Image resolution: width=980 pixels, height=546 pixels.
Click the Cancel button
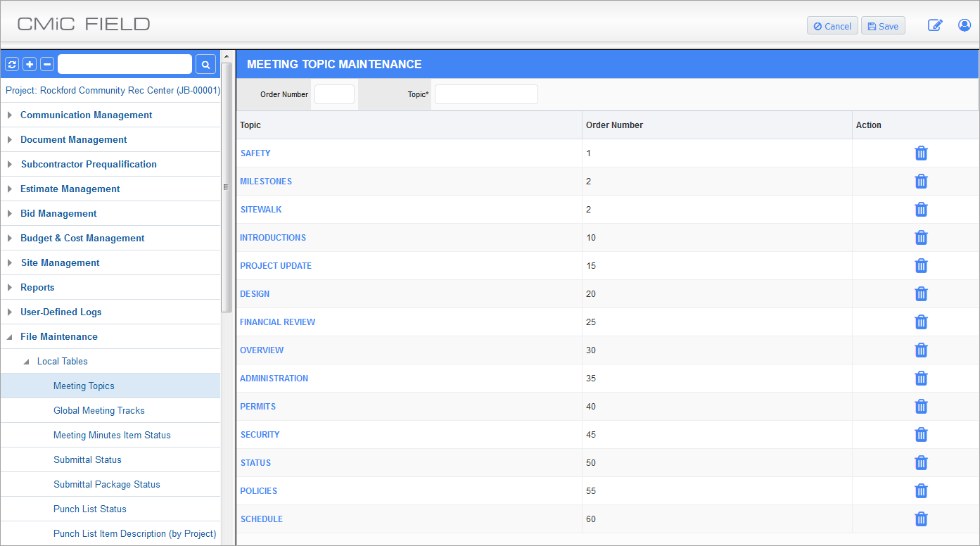tap(832, 26)
